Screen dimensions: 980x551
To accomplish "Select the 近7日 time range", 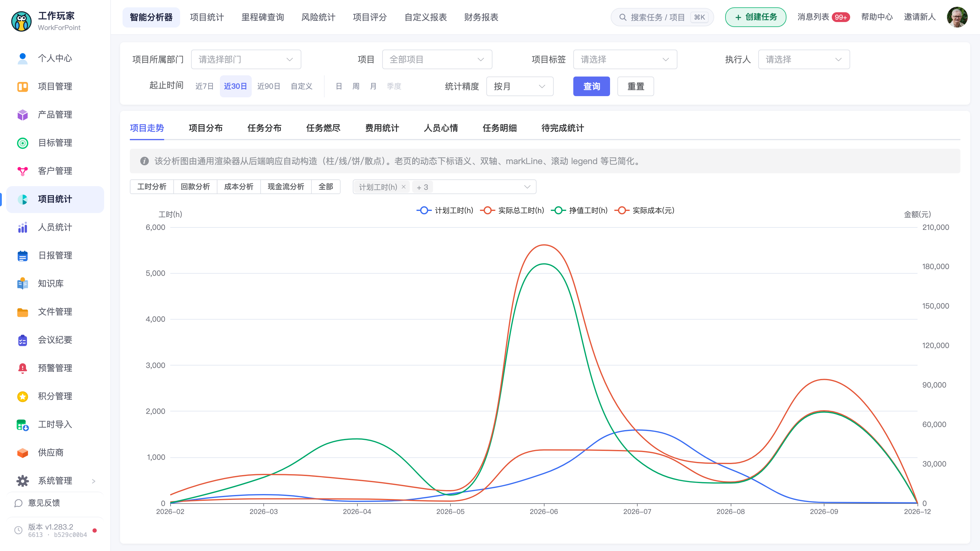I will coord(204,86).
